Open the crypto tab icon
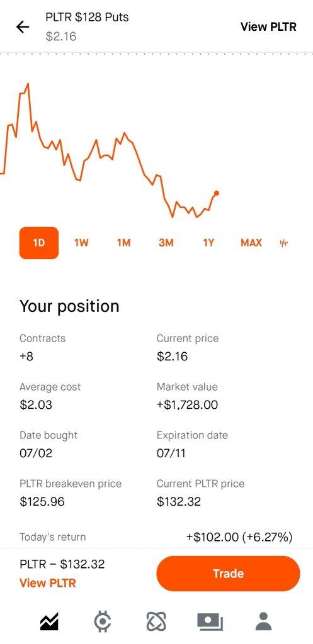Screen dimensions: 313x644 (x=103, y=621)
